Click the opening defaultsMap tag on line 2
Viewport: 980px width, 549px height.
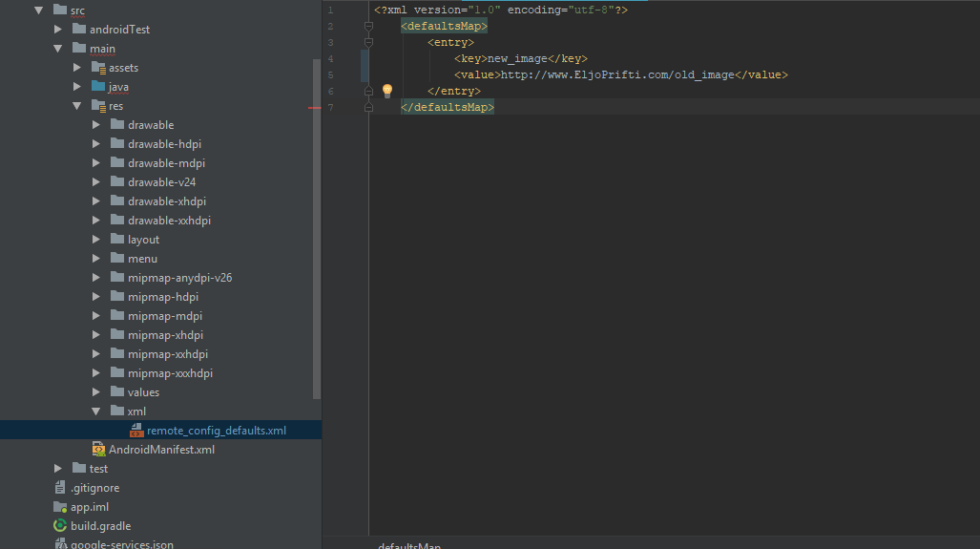445,27
